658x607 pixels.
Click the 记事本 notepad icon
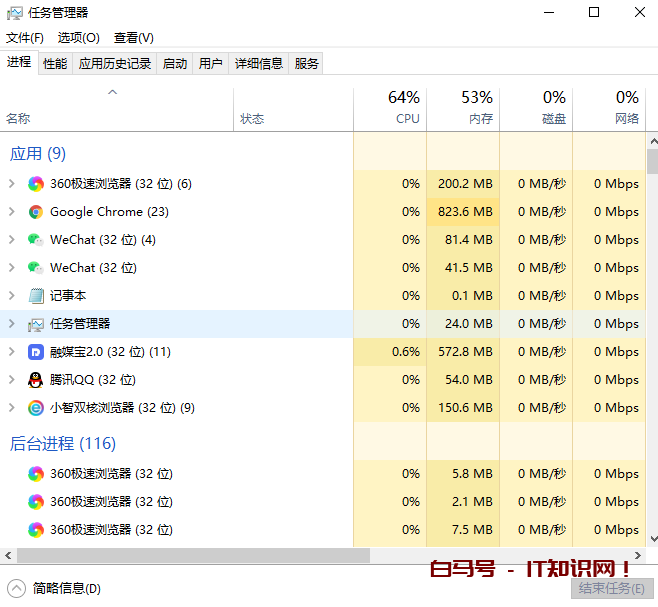36,296
